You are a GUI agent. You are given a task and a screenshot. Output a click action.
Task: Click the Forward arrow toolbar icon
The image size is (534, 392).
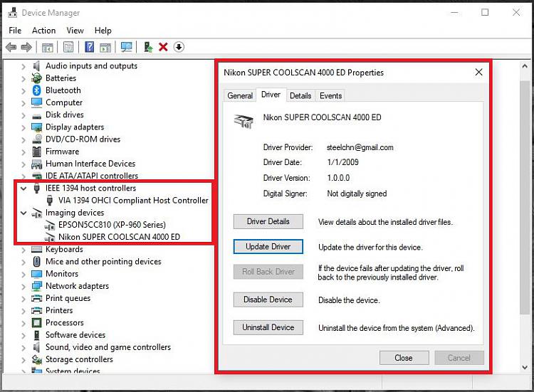26,47
